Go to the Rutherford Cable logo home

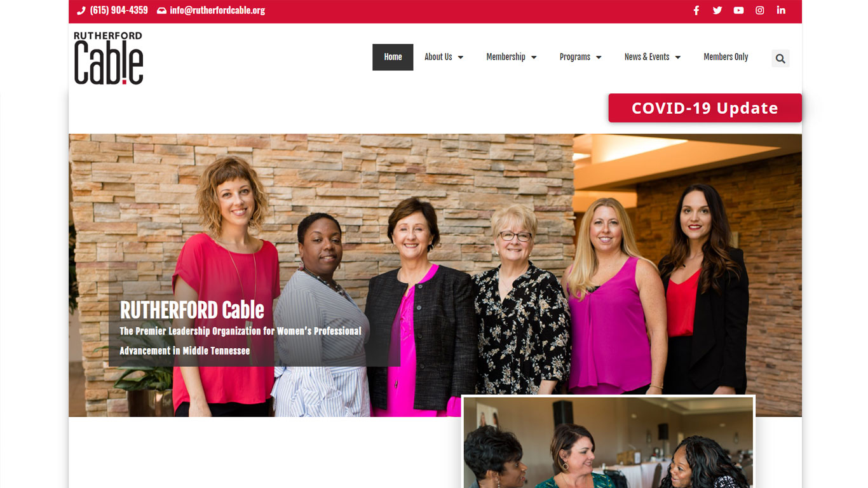click(x=109, y=58)
